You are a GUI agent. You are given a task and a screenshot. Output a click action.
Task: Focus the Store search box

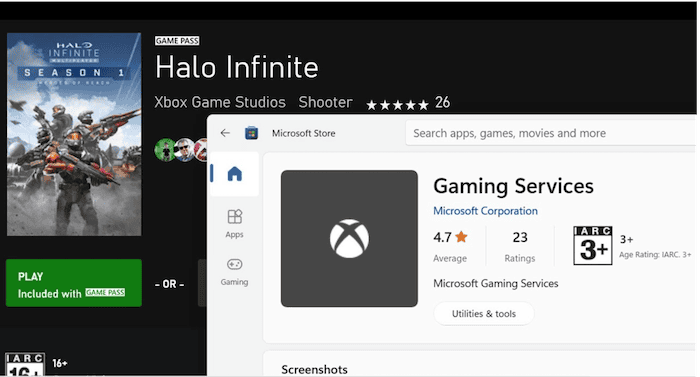coord(550,133)
